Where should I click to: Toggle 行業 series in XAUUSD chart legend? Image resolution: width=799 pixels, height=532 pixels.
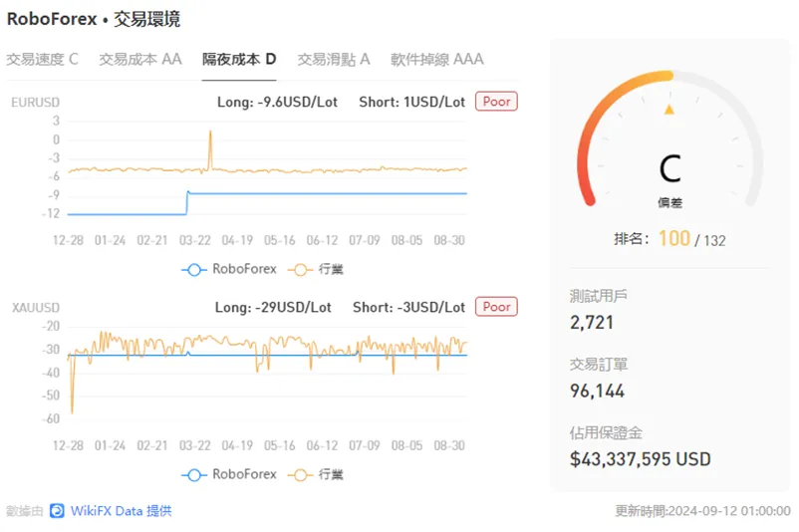pyautogui.click(x=316, y=474)
